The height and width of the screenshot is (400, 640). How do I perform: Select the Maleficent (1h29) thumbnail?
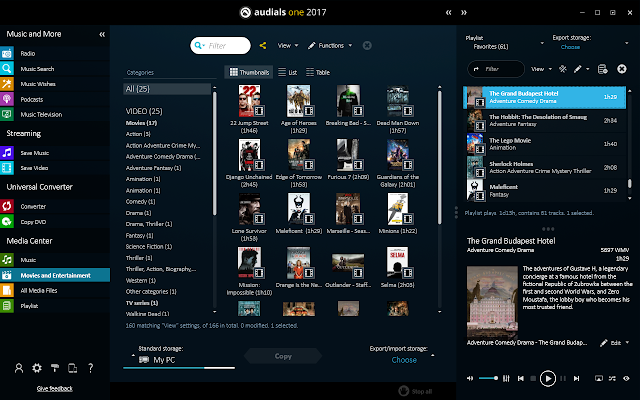tap(298, 213)
